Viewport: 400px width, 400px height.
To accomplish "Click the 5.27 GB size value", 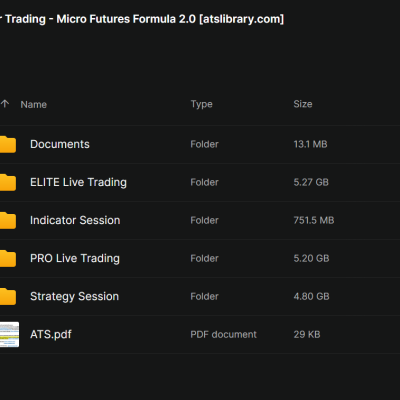I will pyautogui.click(x=311, y=182).
